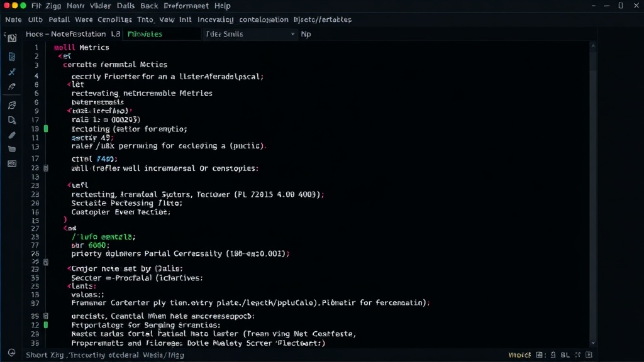
Task: Click the line 'Sectaite Pectessing /lito;'
Action: click(x=126, y=203)
